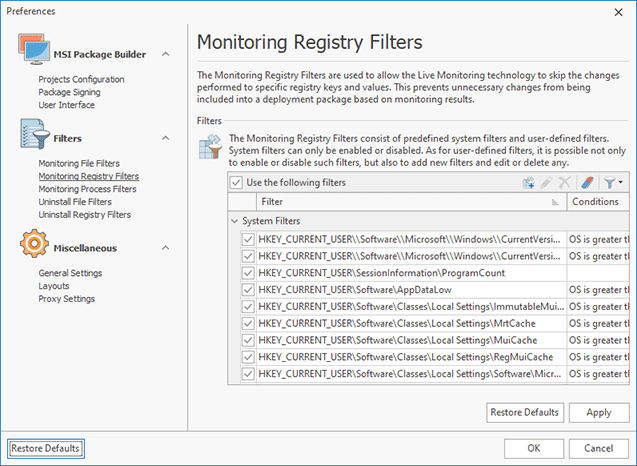Click the Cancel button

[x=599, y=449]
